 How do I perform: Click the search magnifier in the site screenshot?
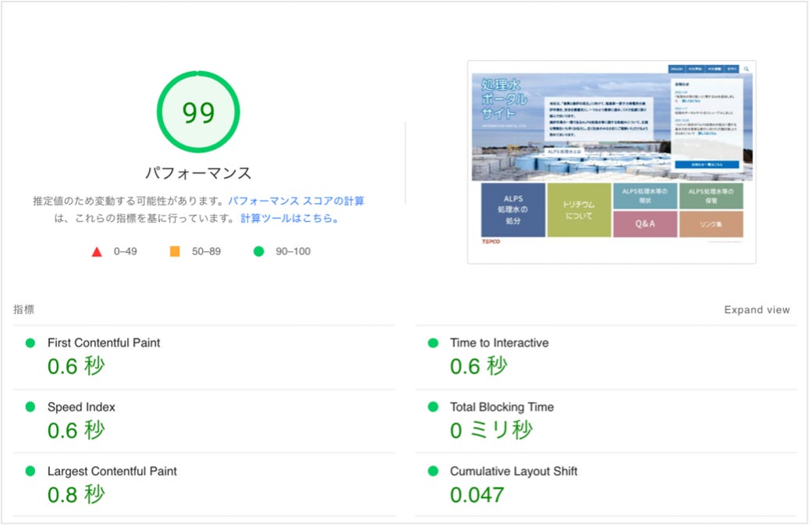[746, 69]
